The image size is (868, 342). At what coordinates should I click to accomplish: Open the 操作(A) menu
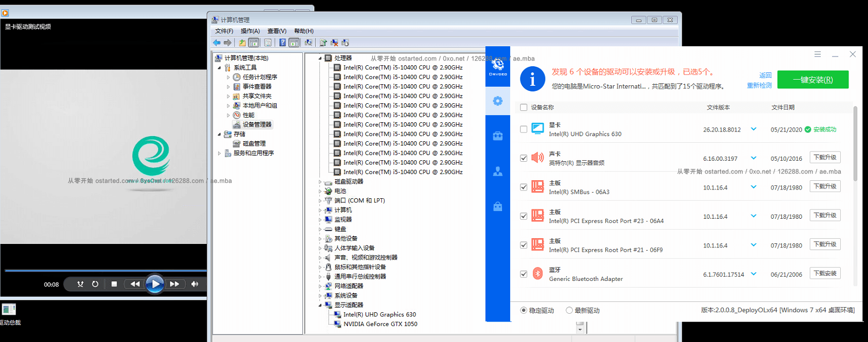(250, 31)
